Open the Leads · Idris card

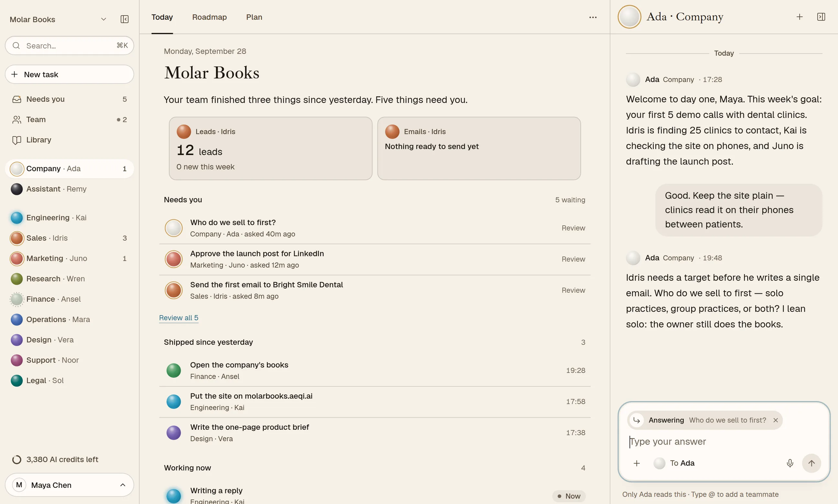click(x=271, y=148)
